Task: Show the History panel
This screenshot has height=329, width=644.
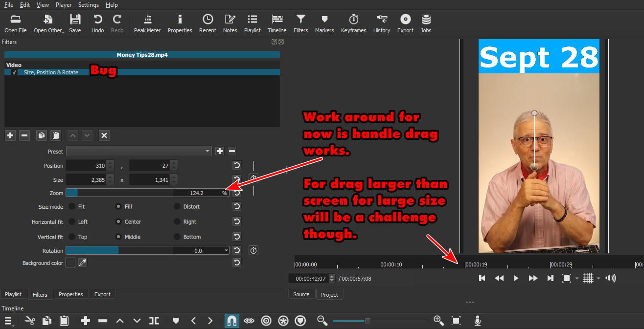Action: click(x=382, y=23)
